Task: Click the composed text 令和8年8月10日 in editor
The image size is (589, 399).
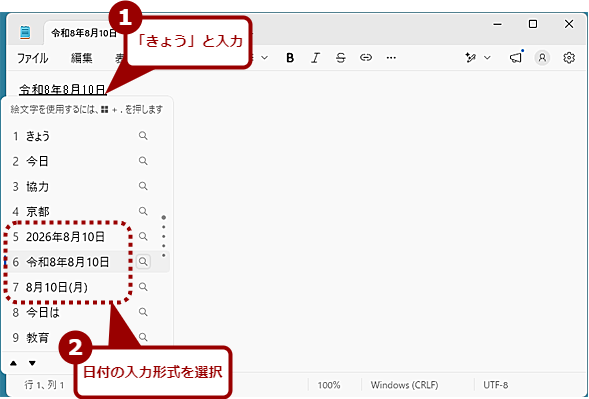Action: click(63, 89)
